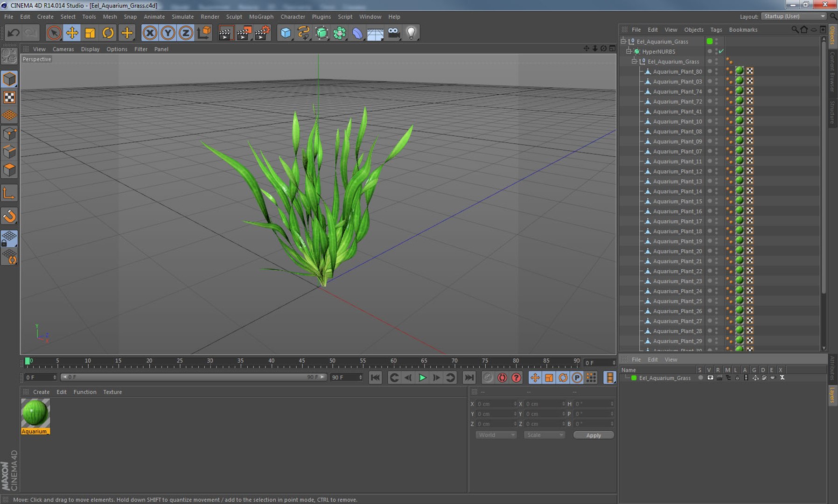Collapse the Eel_Aquarium_Grass root object
The image size is (838, 504).
pos(623,41)
